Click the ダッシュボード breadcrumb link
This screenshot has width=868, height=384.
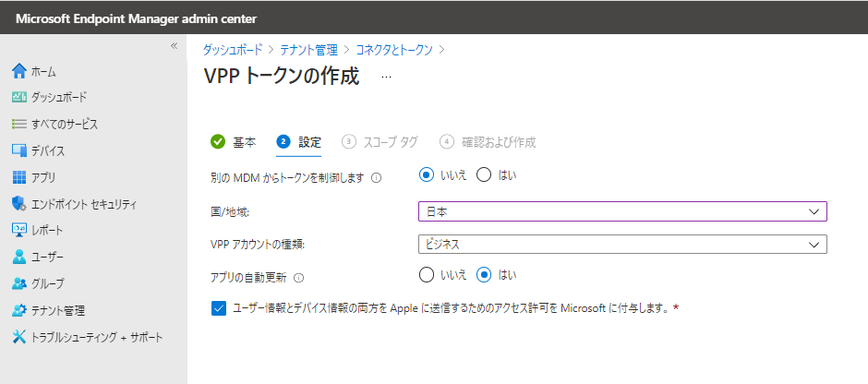click(233, 50)
